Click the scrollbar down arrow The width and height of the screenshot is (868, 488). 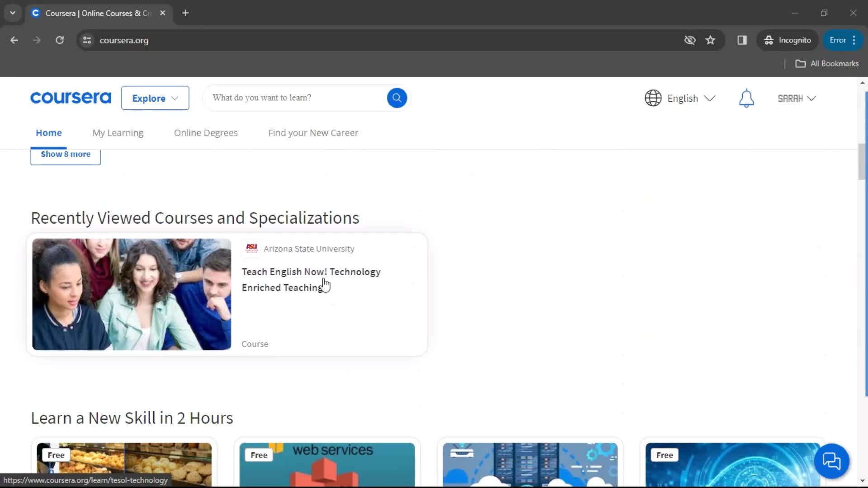click(x=862, y=481)
